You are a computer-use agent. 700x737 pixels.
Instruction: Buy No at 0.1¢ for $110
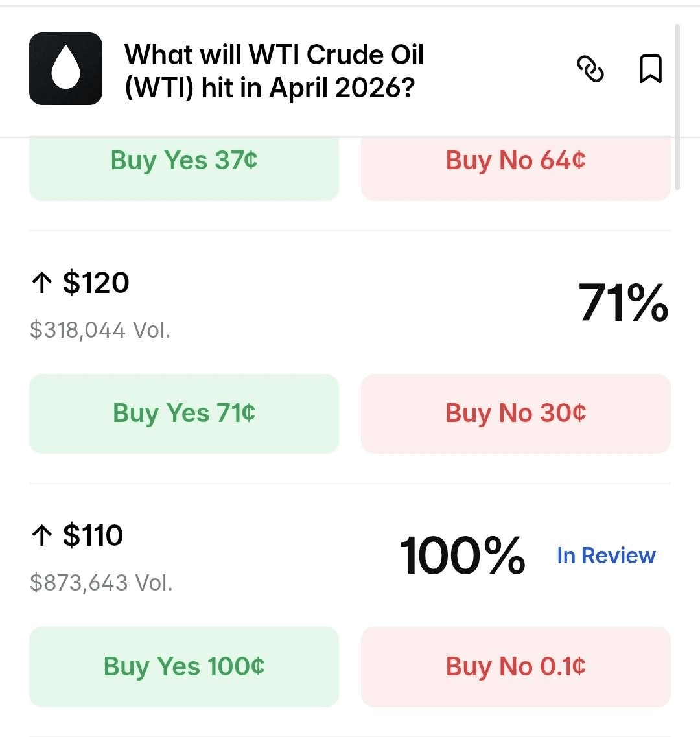click(x=515, y=666)
